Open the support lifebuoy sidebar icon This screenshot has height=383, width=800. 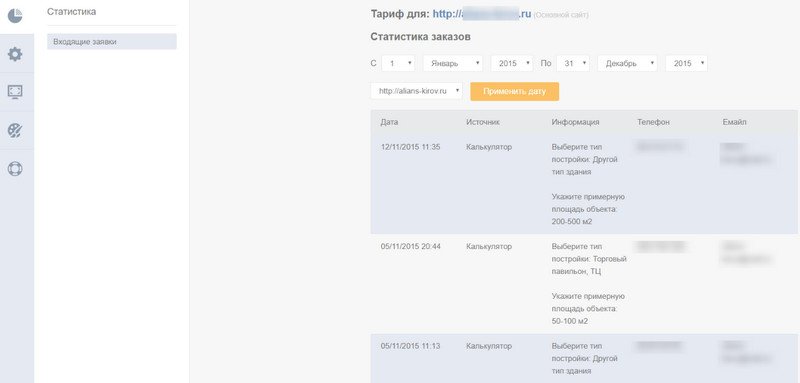[x=15, y=169]
